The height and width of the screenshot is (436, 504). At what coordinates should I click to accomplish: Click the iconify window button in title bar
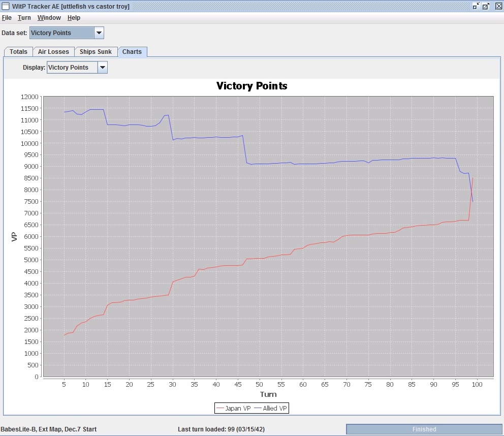(476, 6)
